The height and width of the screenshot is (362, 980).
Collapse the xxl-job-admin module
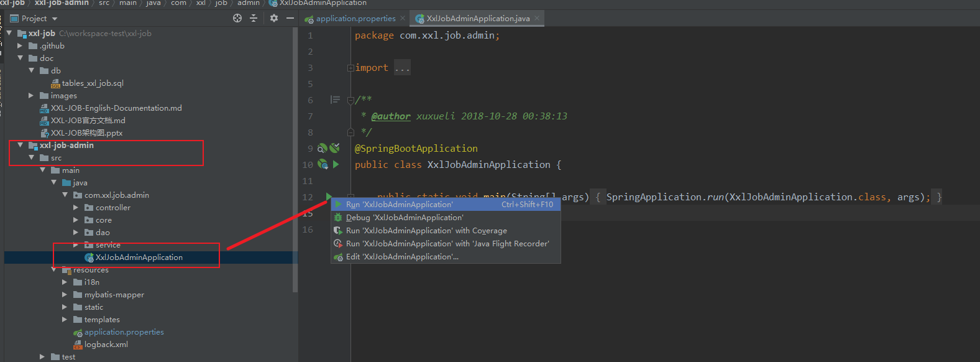coord(21,146)
